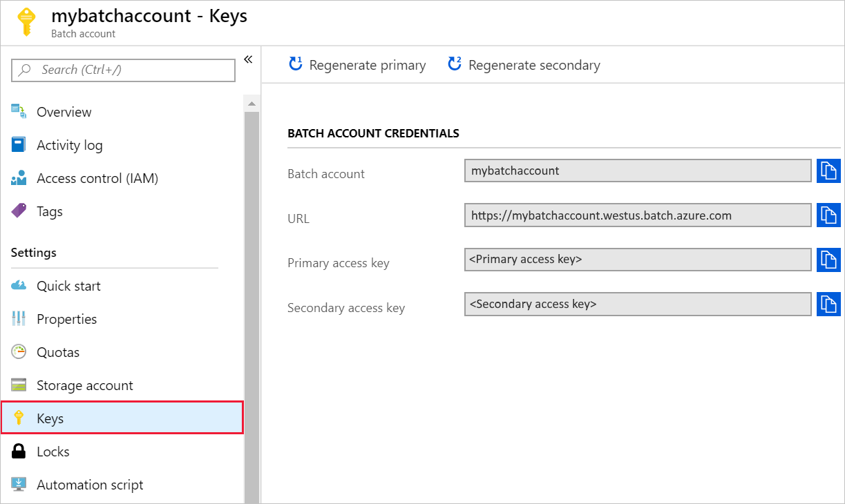The width and height of the screenshot is (845, 504).
Task: Copy the Primary access key
Action: [828, 260]
